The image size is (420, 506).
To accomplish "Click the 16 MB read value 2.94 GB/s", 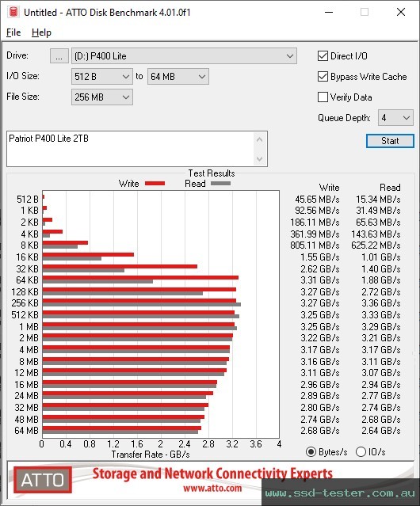I will pos(381,385).
